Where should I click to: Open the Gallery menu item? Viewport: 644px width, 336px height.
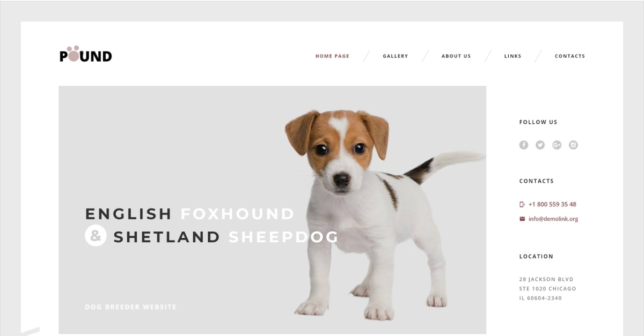(396, 56)
